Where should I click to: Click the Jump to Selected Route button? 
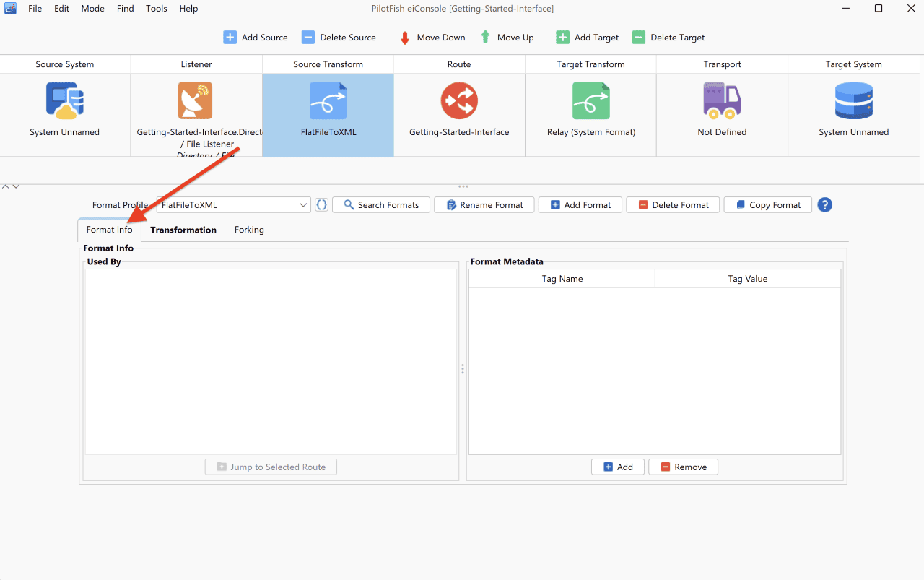tap(271, 467)
